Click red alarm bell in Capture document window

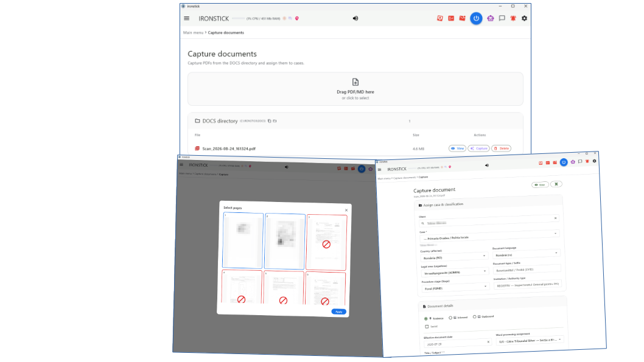(587, 162)
